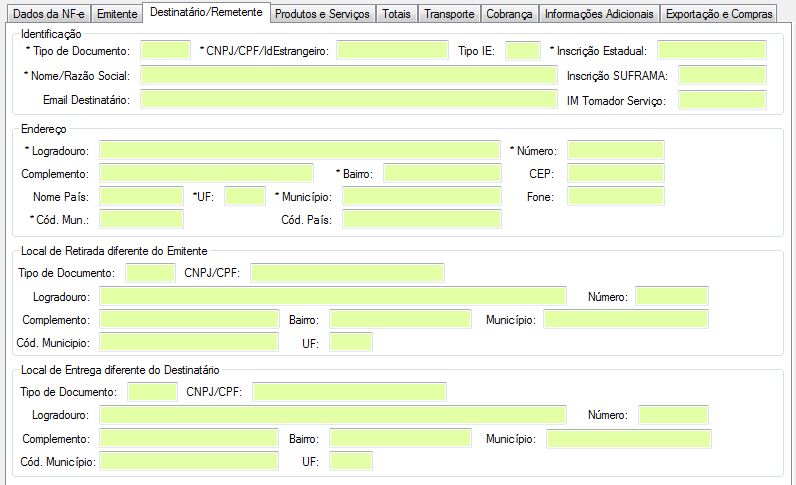The width and height of the screenshot is (796, 485).
Task: Open the Transporte tab
Action: [448, 14]
